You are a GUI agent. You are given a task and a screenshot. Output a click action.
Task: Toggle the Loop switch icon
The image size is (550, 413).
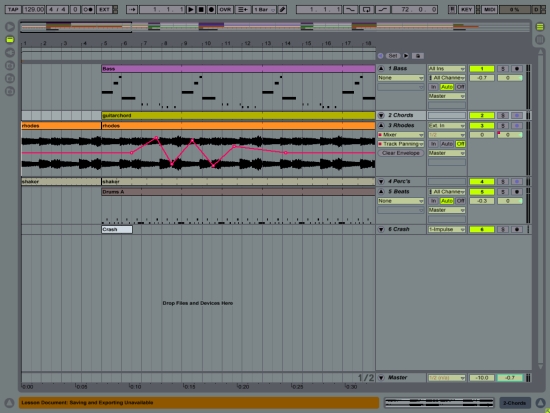tap(366, 9)
